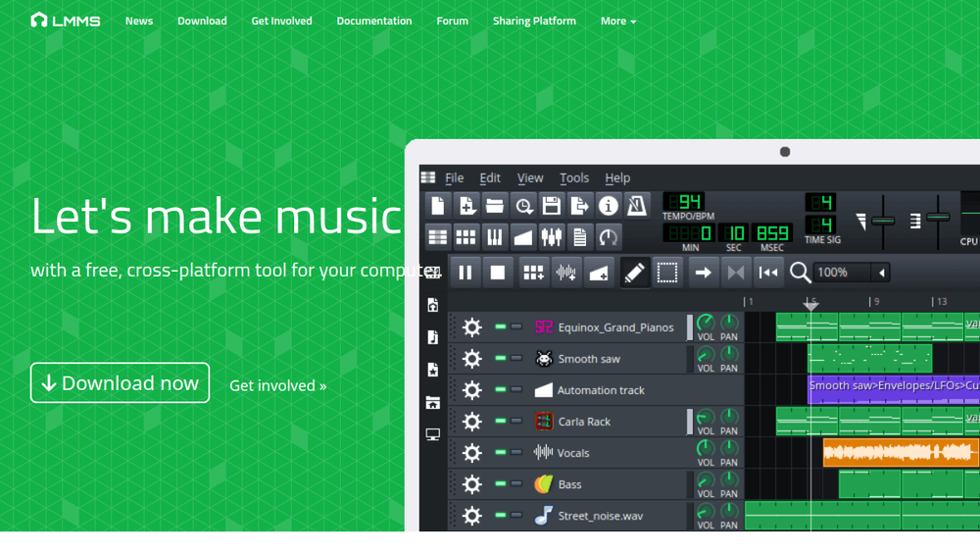This screenshot has height=552, width=980.
Task: Show the Controller Rack icon
Action: [x=609, y=237]
